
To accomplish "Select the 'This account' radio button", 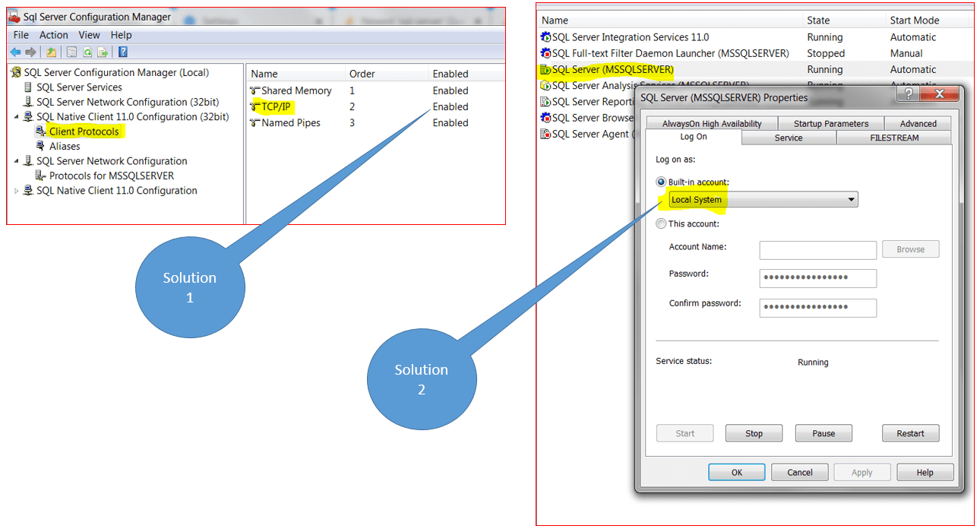I will point(662,223).
